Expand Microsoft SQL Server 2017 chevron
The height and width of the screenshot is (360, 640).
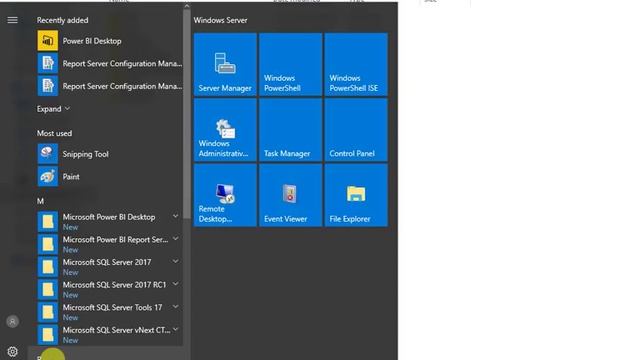point(176,261)
